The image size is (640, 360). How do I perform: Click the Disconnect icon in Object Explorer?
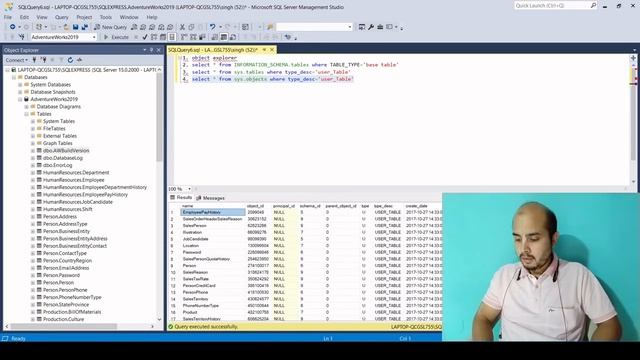43,60
